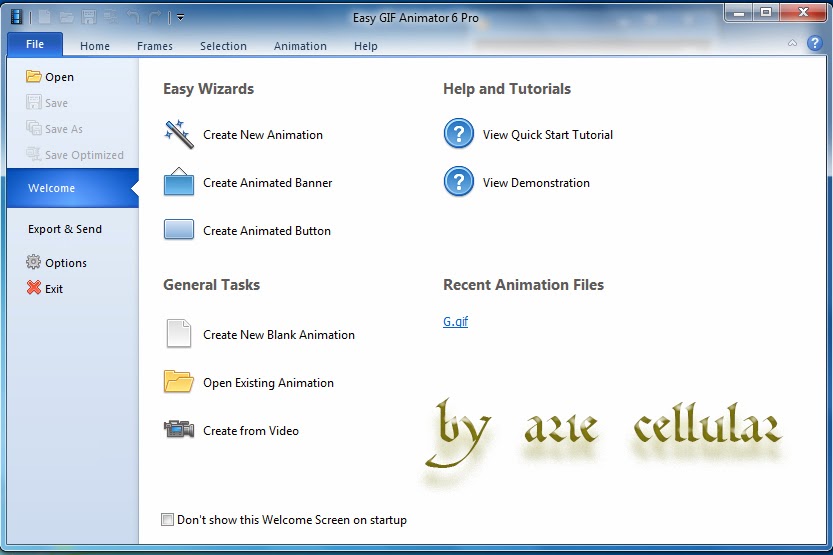The height and width of the screenshot is (555, 833).
Task: Select the Welcome page in sidebar
Action: (x=73, y=188)
